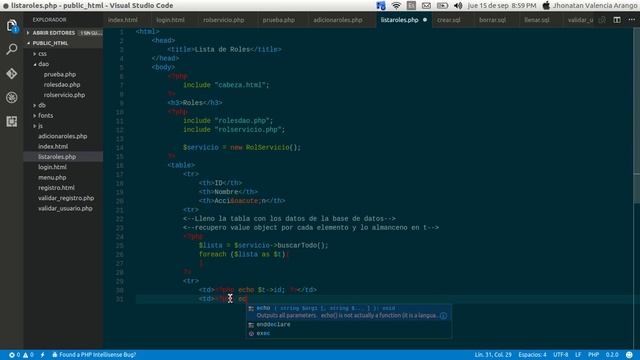The width and height of the screenshot is (640, 360).
Task: Open the Debug view in activity bar
Action: point(12,98)
